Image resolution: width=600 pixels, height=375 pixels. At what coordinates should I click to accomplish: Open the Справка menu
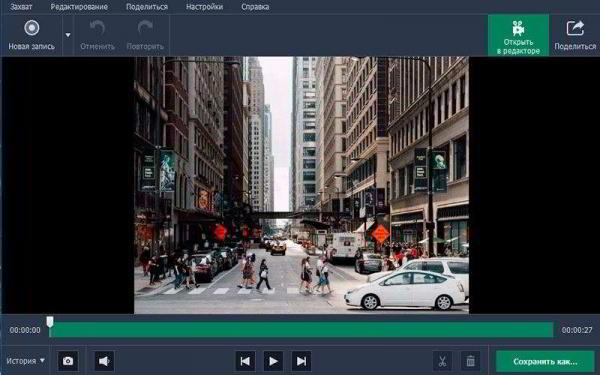pyautogui.click(x=255, y=7)
